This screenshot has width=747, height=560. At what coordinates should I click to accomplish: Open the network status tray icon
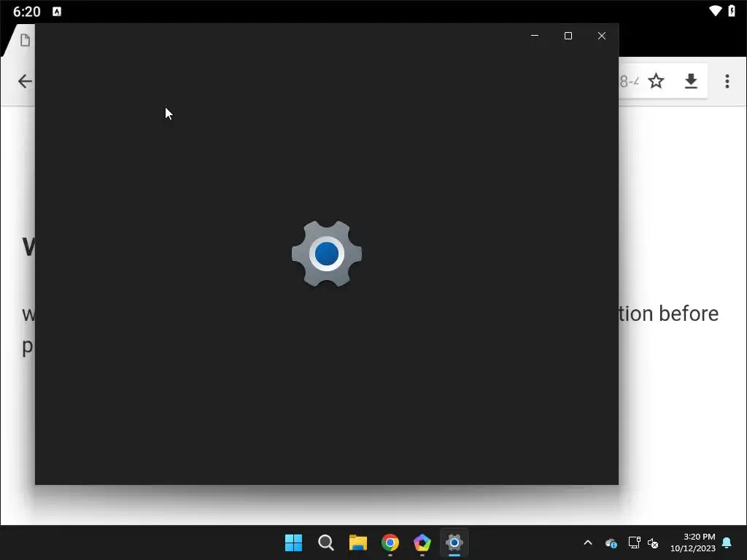pyautogui.click(x=634, y=542)
